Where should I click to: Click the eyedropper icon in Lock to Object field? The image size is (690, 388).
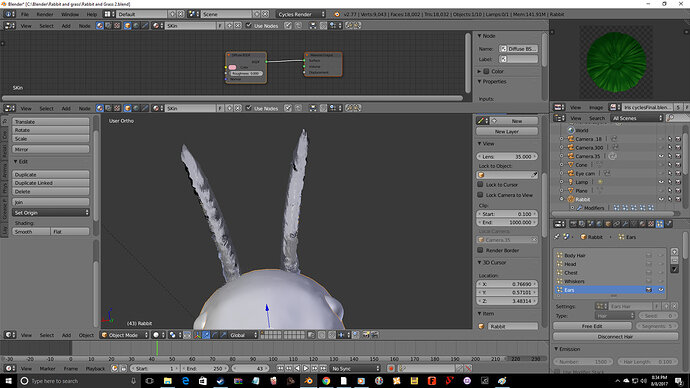point(534,175)
